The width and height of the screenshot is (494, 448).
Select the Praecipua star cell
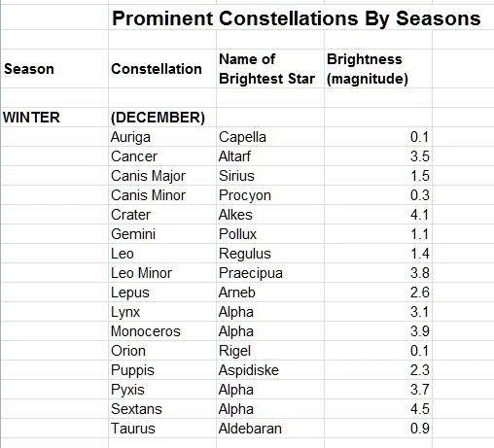point(270,273)
